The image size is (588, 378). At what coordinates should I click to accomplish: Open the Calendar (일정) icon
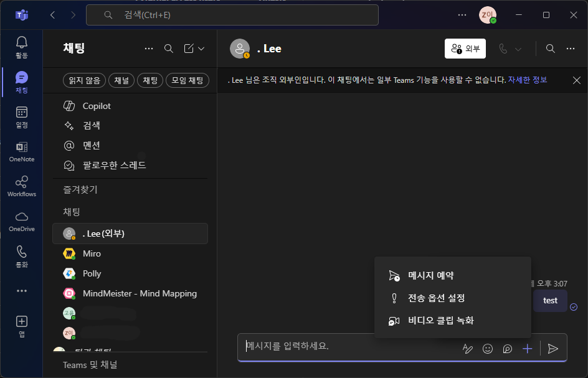point(21,117)
